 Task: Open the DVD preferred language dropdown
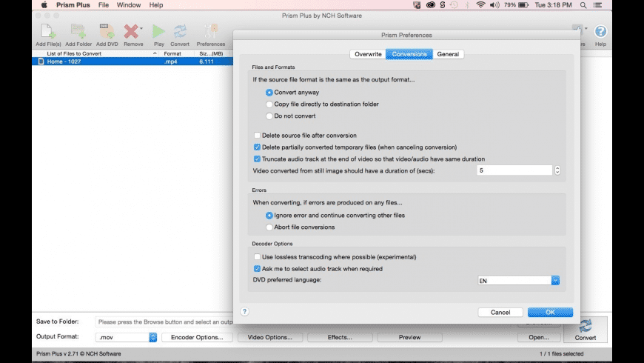point(555,280)
